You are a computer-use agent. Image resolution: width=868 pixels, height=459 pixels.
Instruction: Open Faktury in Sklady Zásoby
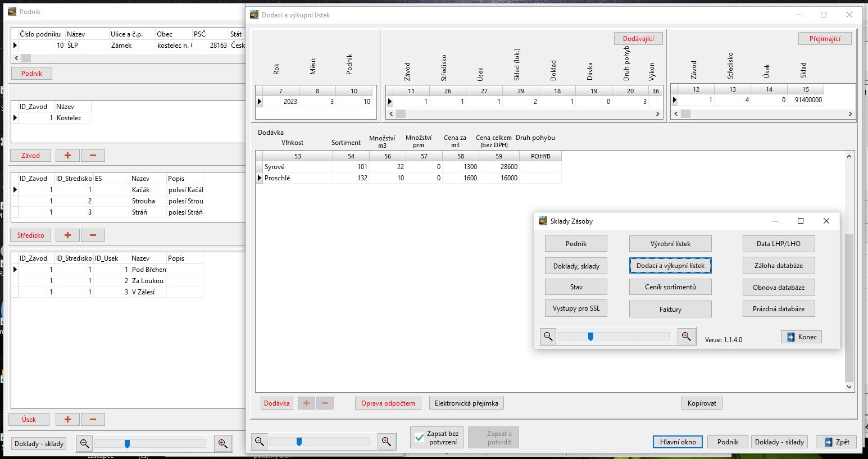click(x=670, y=310)
